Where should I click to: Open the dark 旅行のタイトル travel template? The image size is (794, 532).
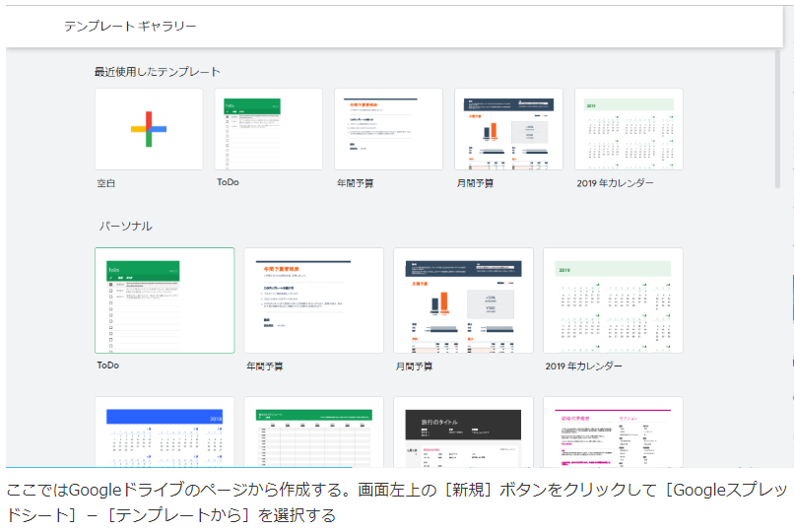[x=463, y=432]
